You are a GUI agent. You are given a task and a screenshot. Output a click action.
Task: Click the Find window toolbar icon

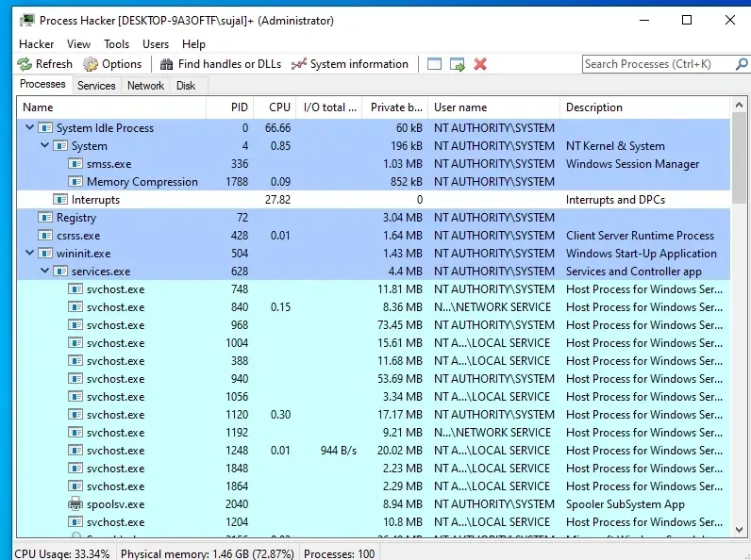coord(434,64)
